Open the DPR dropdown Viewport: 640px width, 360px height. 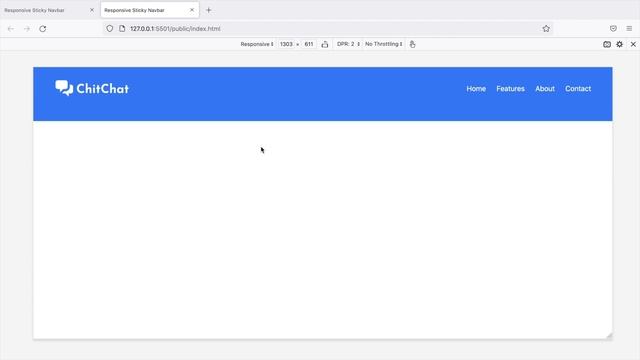coord(348,44)
